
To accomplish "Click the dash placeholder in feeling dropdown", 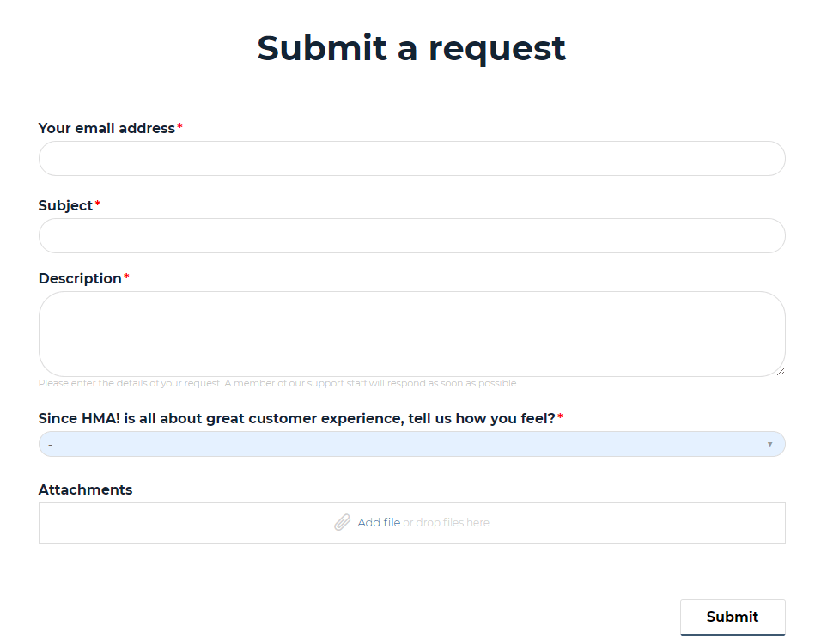I will tap(51, 445).
